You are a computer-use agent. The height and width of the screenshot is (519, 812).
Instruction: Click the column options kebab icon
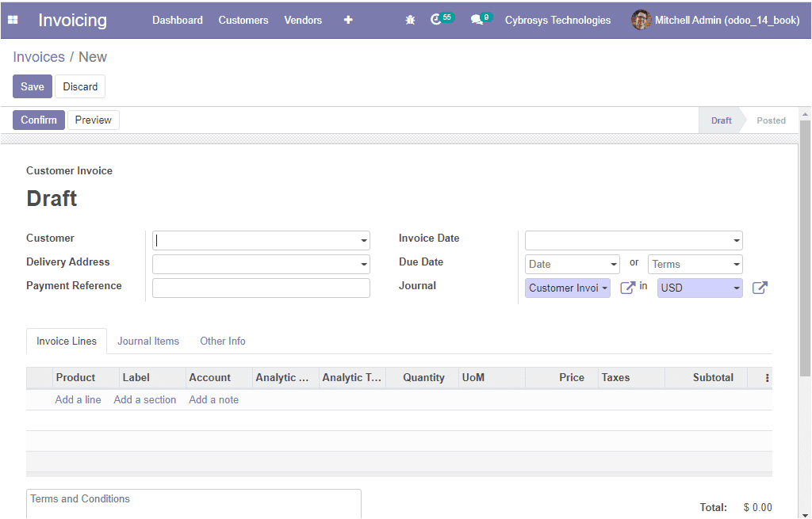[x=767, y=378]
